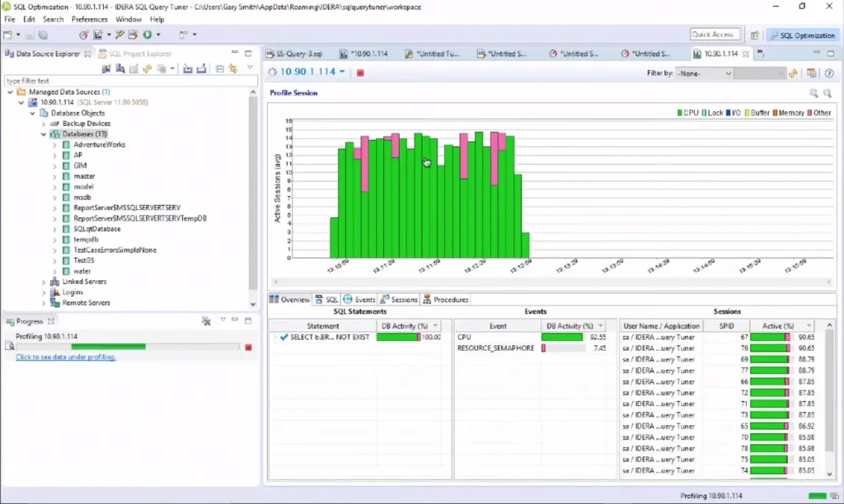The height and width of the screenshot is (504, 844).
Task: Click the zoom in magnifier above the chart
Action: [x=814, y=94]
